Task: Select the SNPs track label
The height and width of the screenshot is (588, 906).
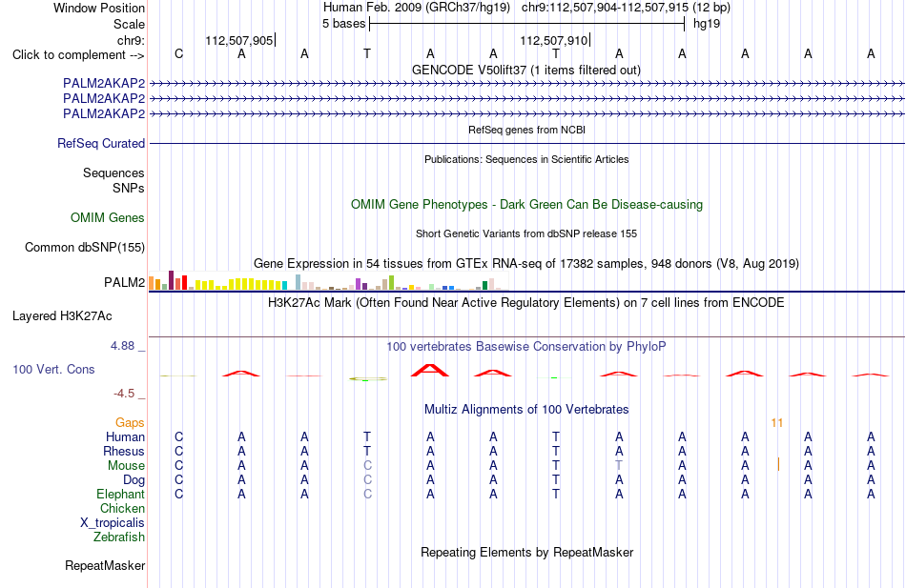Action: tap(129, 189)
